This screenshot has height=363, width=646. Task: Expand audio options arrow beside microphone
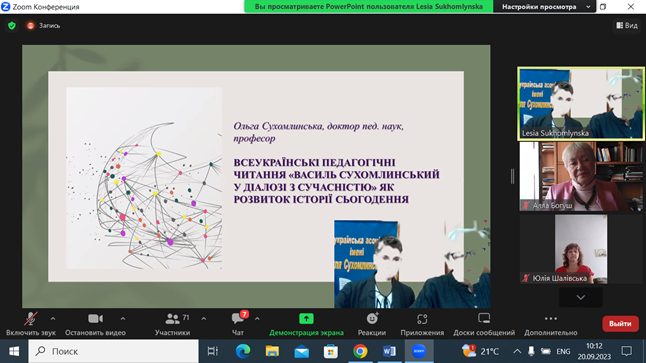[53, 319]
